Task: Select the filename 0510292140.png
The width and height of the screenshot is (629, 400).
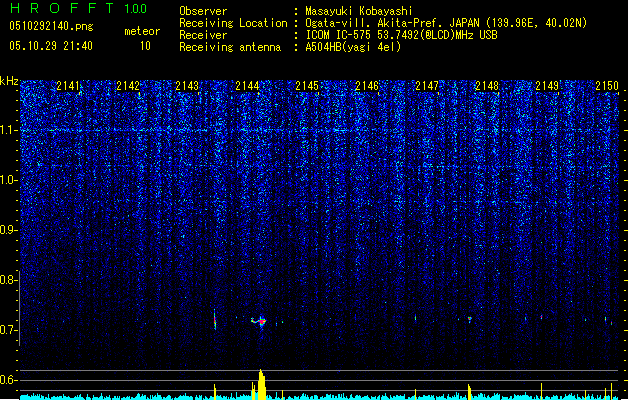Action: [x=51, y=26]
